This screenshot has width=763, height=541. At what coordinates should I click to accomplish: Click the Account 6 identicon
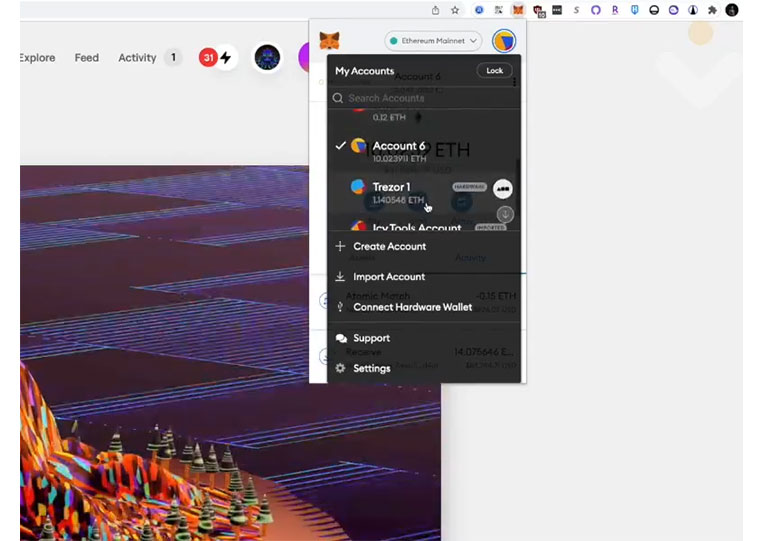[x=359, y=145]
